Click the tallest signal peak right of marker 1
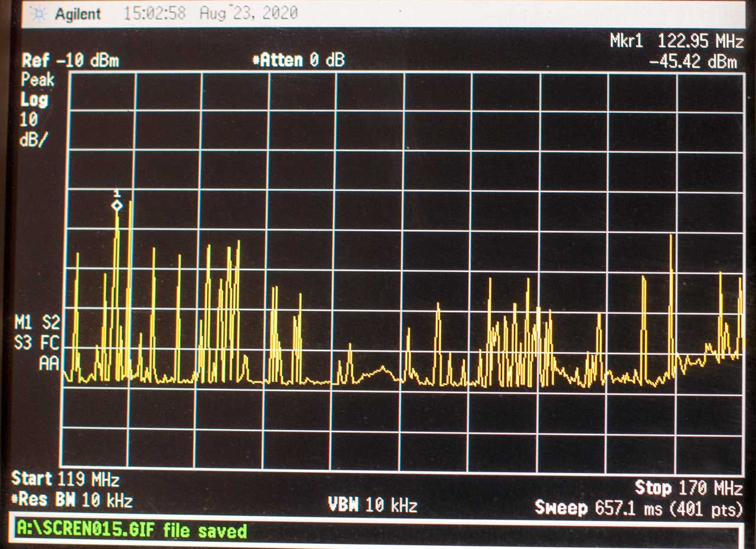756x549 pixels. (x=130, y=204)
